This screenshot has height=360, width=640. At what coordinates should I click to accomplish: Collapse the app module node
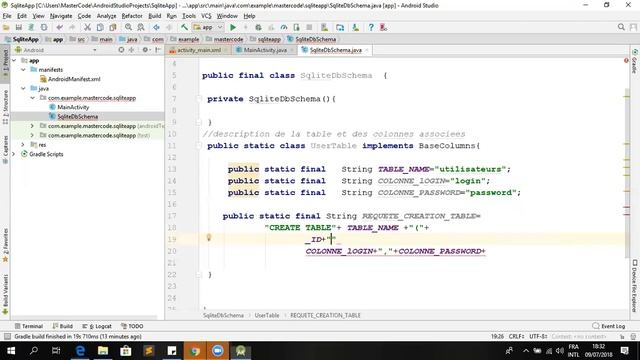14,60
